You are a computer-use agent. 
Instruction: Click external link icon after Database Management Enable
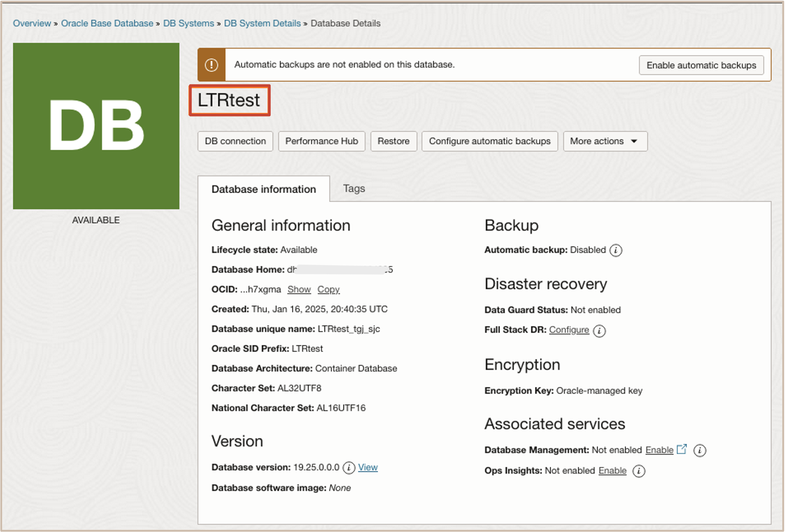pos(682,449)
